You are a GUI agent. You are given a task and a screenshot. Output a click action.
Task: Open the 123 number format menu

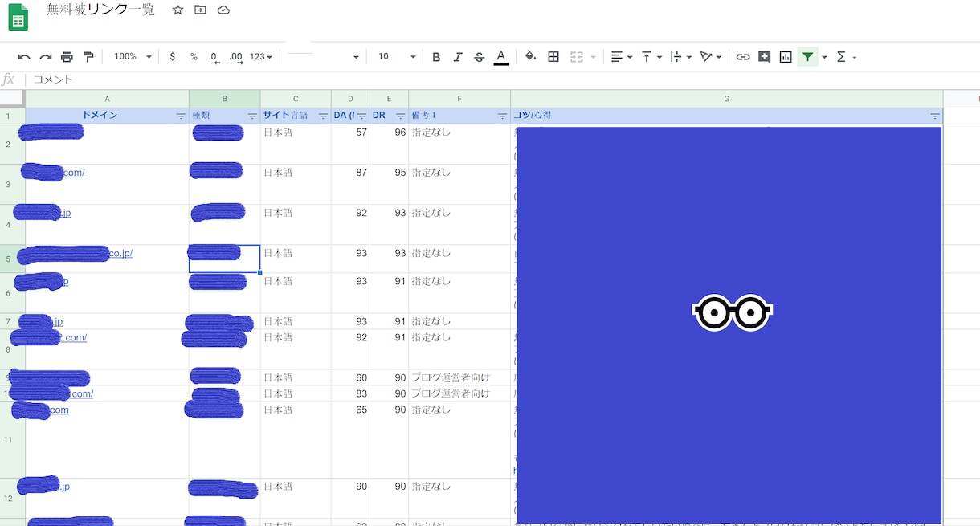pos(261,57)
